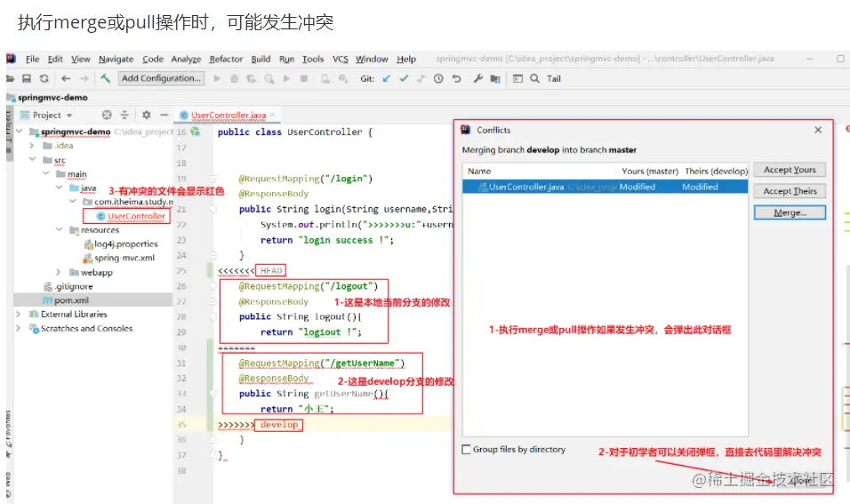Navigate Forward with the right arrow icon
Image resolution: width=850 pixels, height=504 pixels.
tap(84, 78)
